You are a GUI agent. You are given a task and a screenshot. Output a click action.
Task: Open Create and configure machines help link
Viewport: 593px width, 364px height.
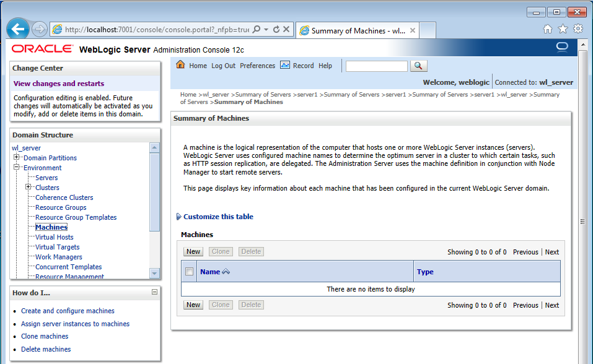pyautogui.click(x=68, y=311)
